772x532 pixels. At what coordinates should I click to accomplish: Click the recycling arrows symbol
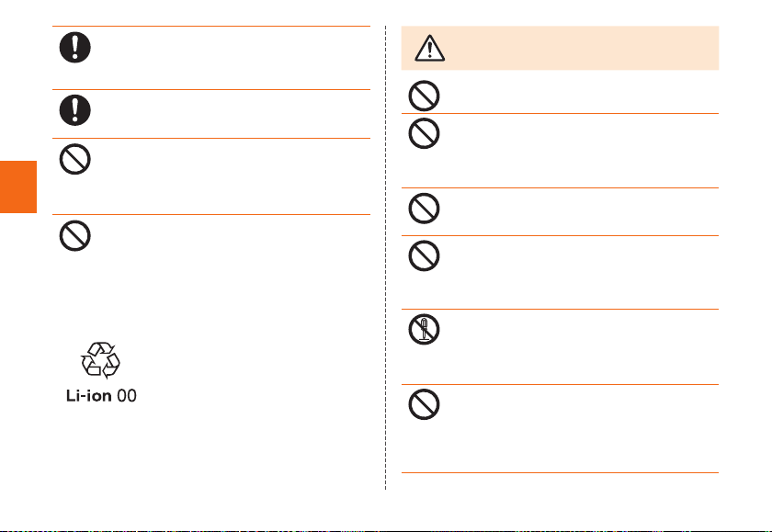[100, 360]
